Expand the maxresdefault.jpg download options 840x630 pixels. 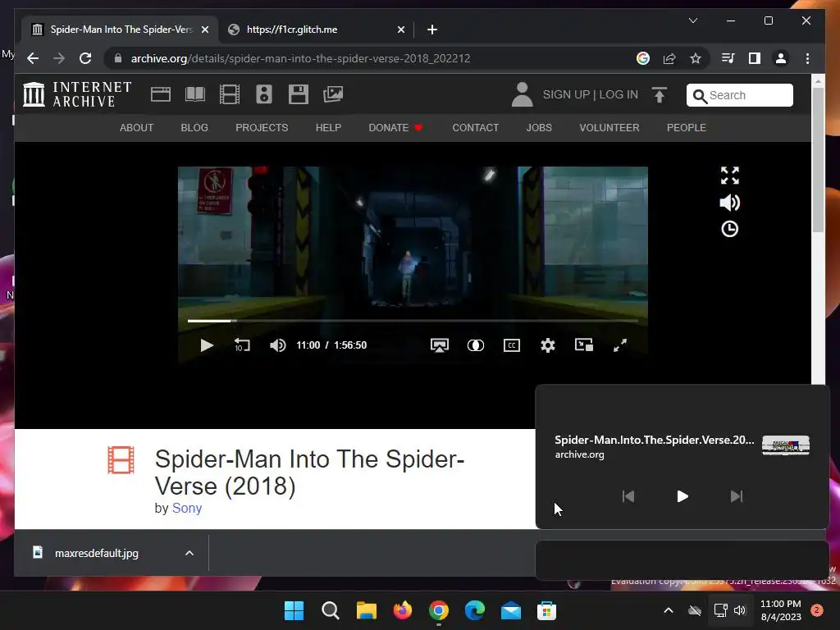189,554
